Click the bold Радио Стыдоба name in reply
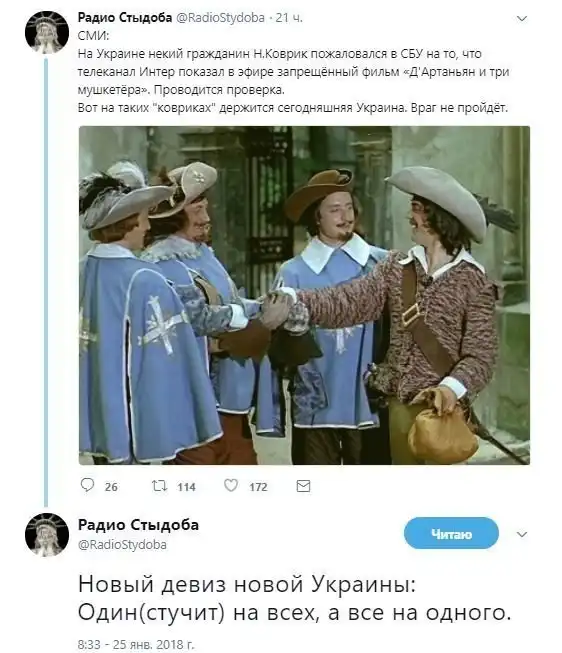Viewport: 562px width, 653px height. pyautogui.click(x=138, y=525)
